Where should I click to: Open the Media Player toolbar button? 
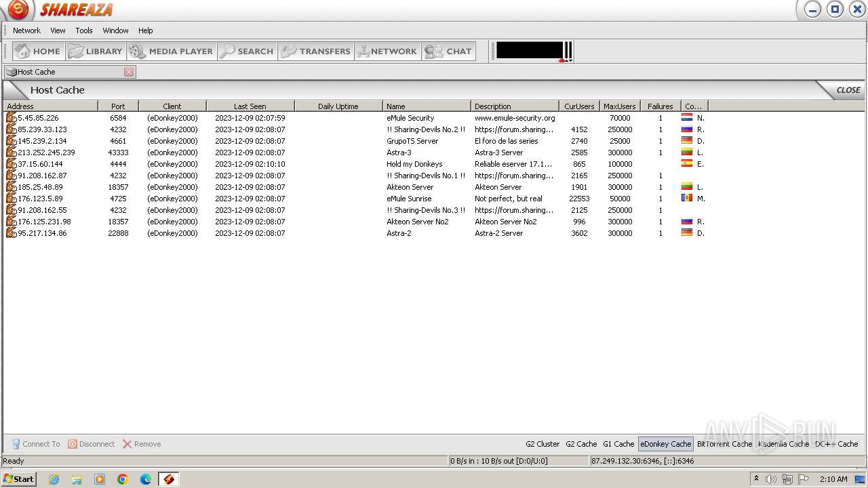pyautogui.click(x=172, y=51)
